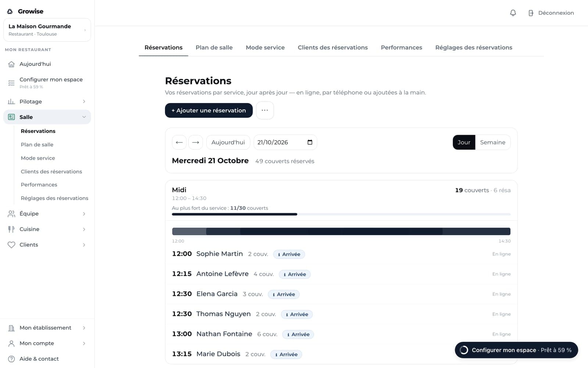Open Elena Garcia reservation row
Image resolution: width=588 pixels, height=368 pixels.
pyautogui.click(x=341, y=294)
